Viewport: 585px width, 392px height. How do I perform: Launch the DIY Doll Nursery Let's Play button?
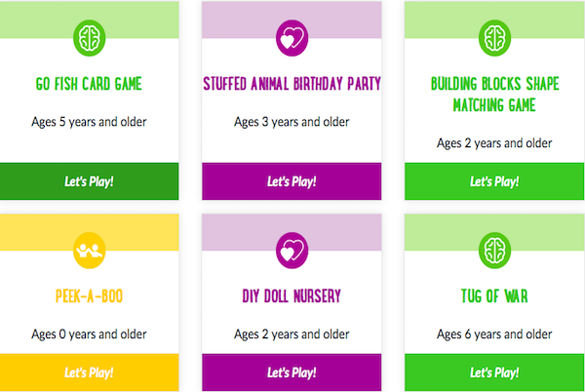pos(292,372)
